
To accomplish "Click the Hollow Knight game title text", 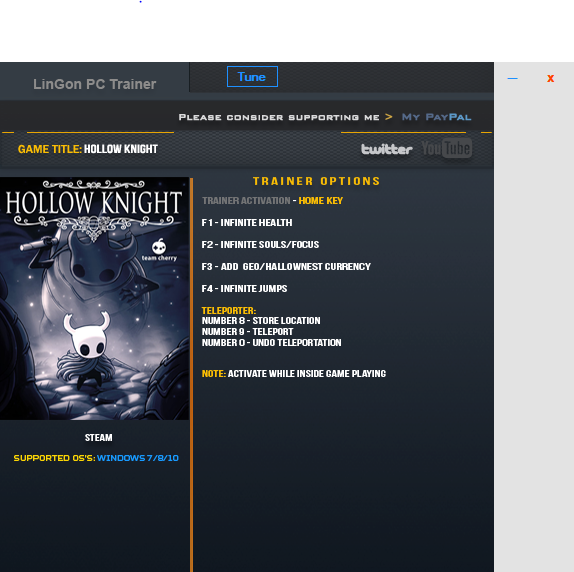I will [x=121, y=149].
